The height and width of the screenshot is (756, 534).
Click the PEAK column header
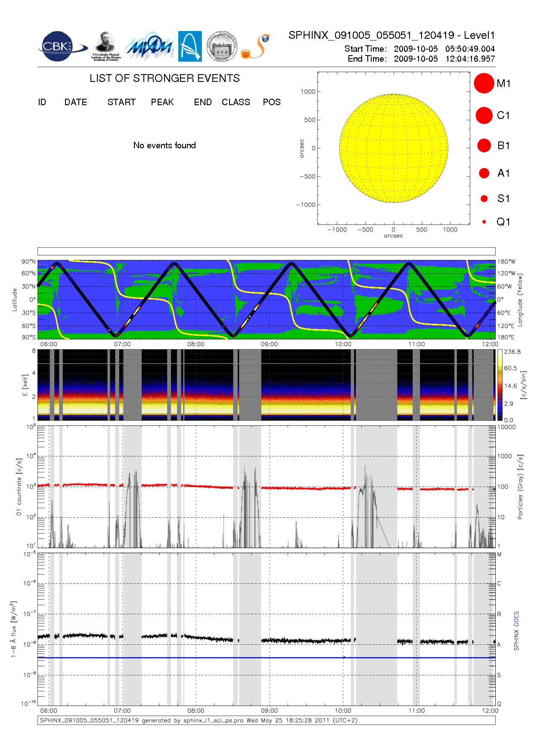162,102
